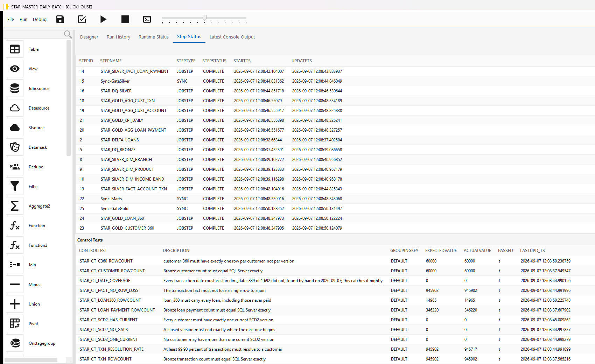Select the Function2 fx icon
The width and height of the screenshot is (595, 364).
pyautogui.click(x=15, y=245)
